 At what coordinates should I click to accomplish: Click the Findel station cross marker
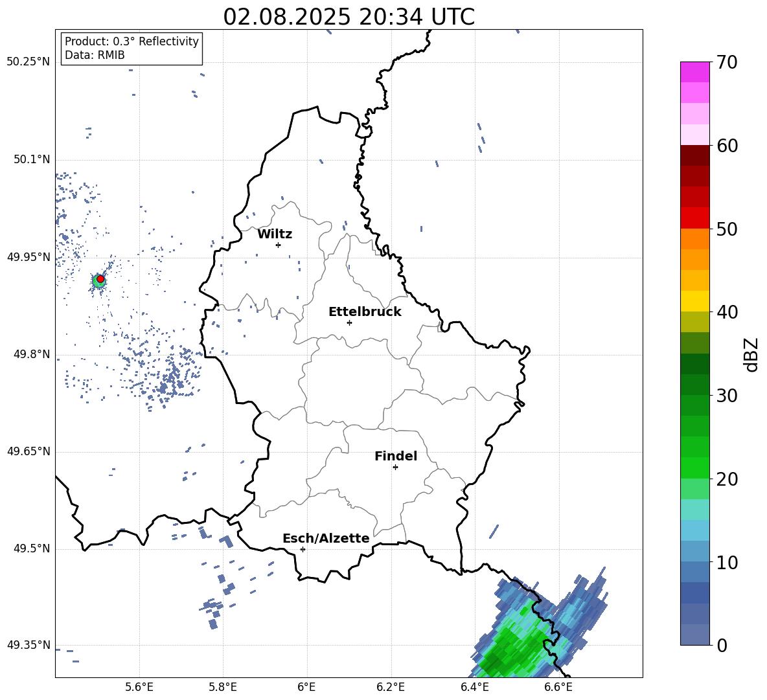(x=395, y=468)
